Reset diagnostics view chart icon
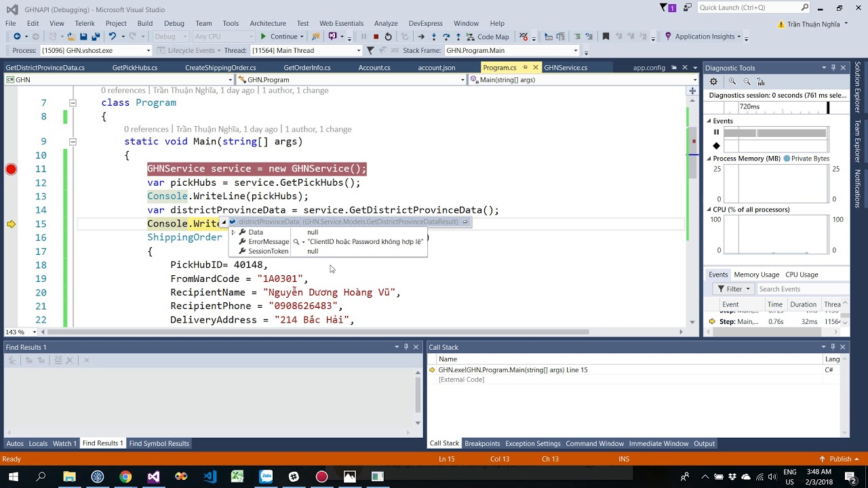Viewport: 868px width, 488px height. (761, 81)
